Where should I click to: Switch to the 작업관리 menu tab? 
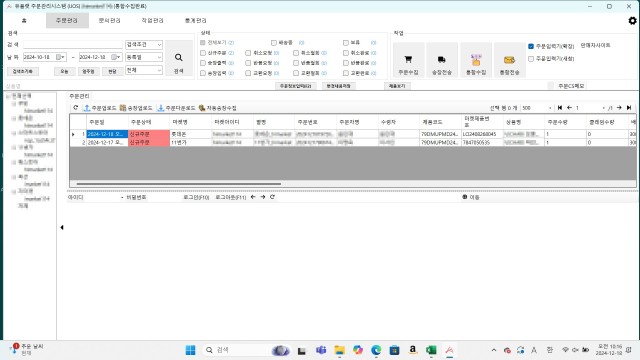coord(152,20)
